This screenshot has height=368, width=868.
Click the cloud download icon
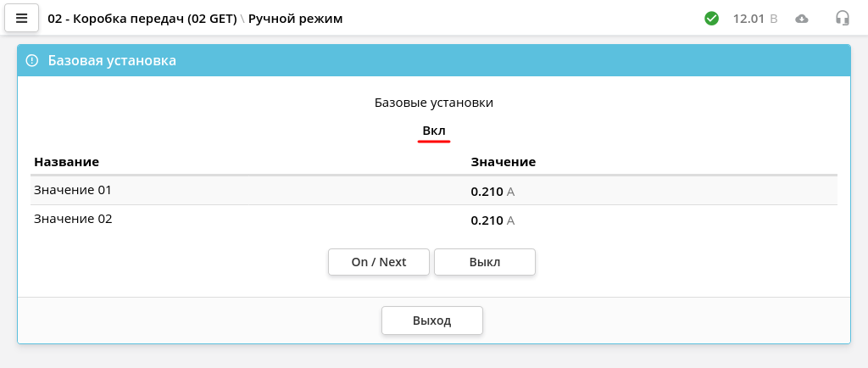pos(802,19)
